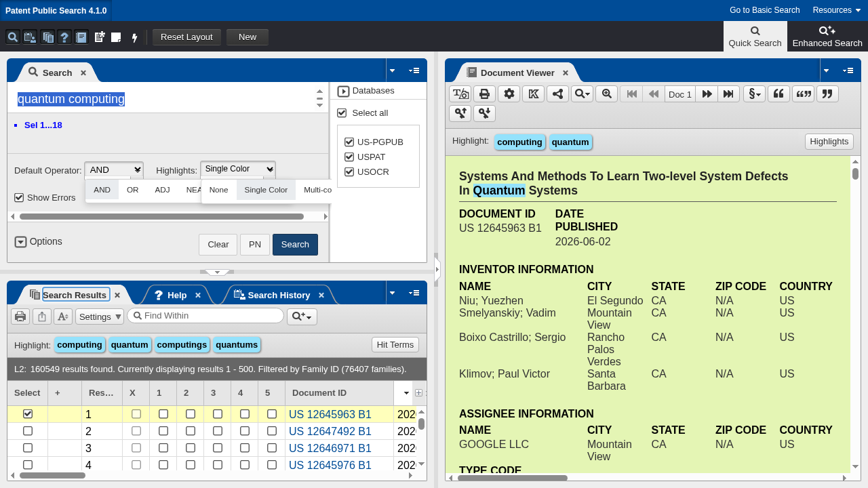
Task: Click the New button in top toolbar
Action: (248, 37)
